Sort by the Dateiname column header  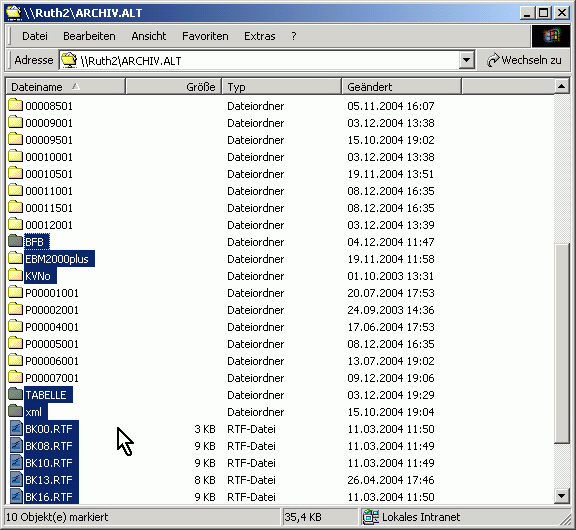(x=66, y=87)
